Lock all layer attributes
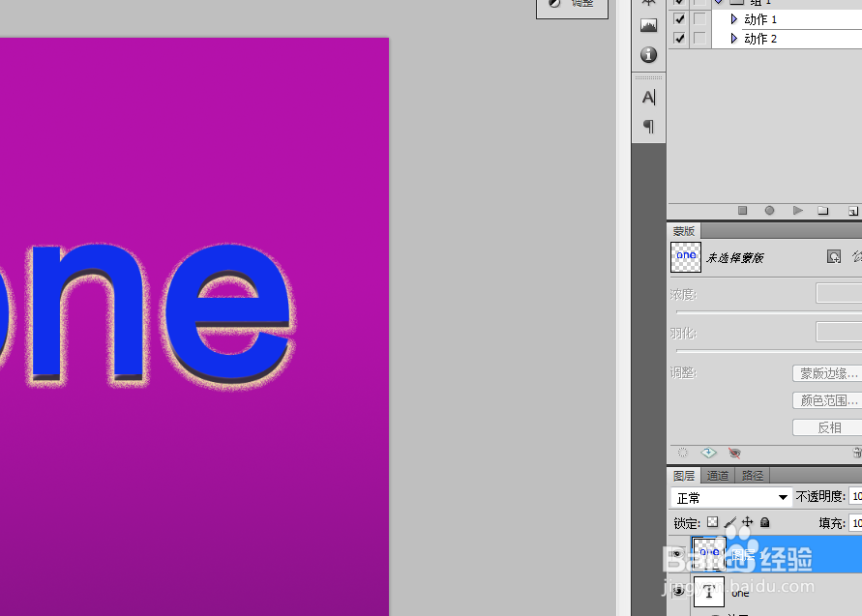Screen dimensions: 862x616 pyautogui.click(x=764, y=522)
